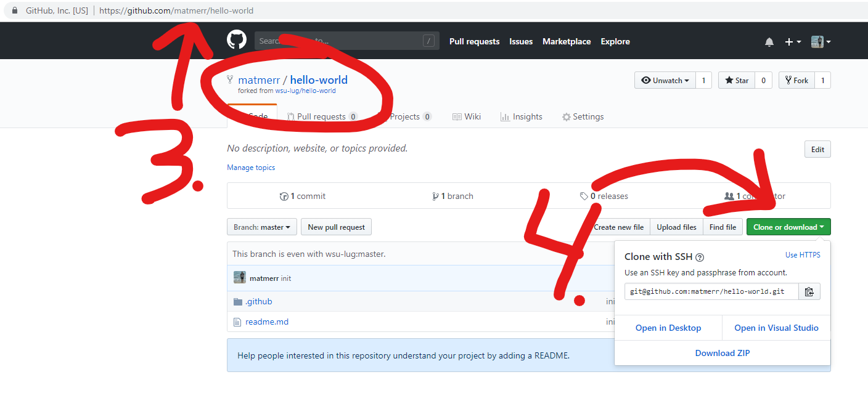The image size is (868, 393).
Task: Click Open in Desktop
Action: [668, 328]
